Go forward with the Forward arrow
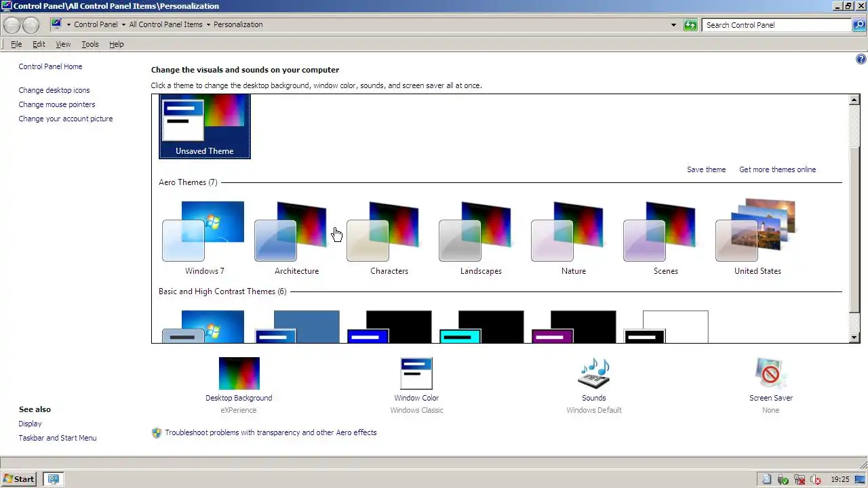Screen dimensions: 868x488 pyautogui.click(x=31, y=25)
